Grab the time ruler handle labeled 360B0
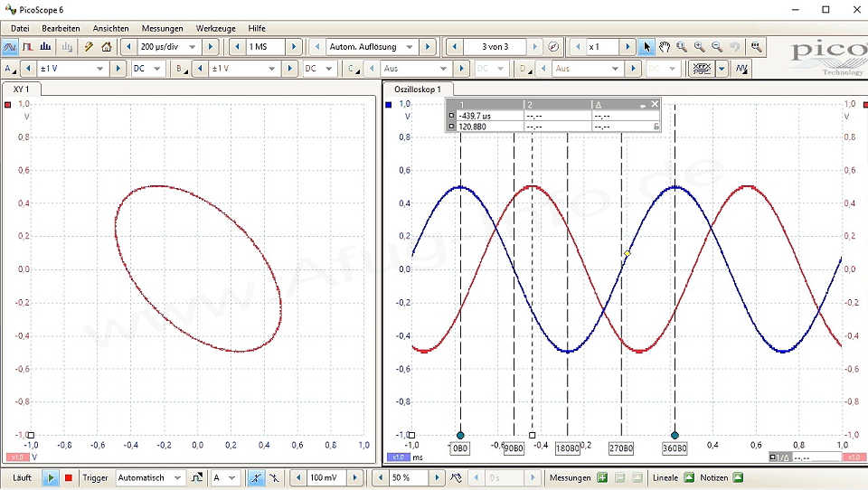This screenshot has height=490, width=868. [x=675, y=435]
